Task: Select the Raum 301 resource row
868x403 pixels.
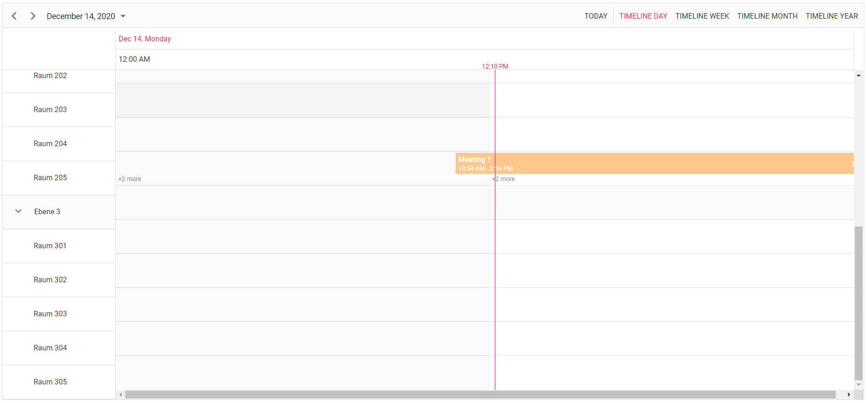Action: pyautogui.click(x=50, y=246)
